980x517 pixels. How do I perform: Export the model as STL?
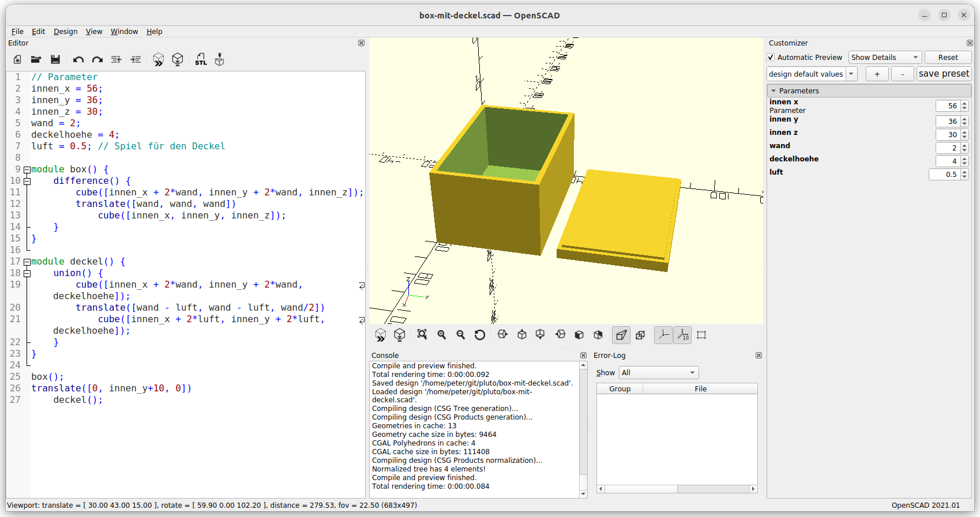201,59
